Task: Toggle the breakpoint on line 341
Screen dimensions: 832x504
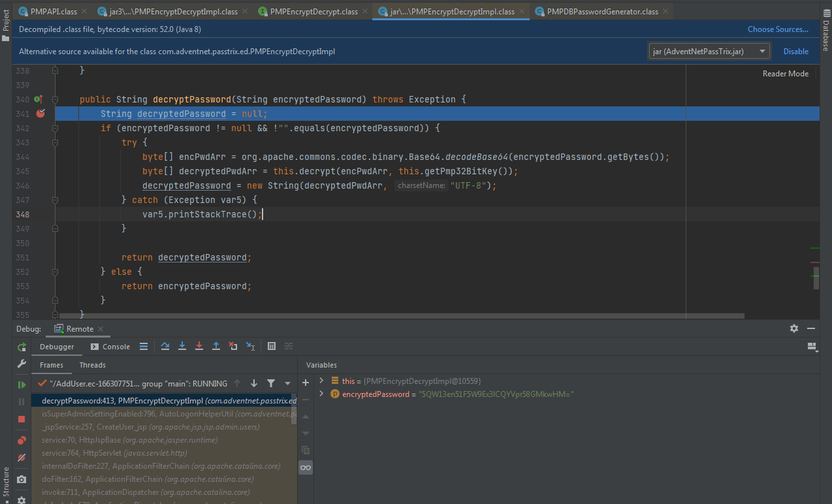Action: (41, 114)
